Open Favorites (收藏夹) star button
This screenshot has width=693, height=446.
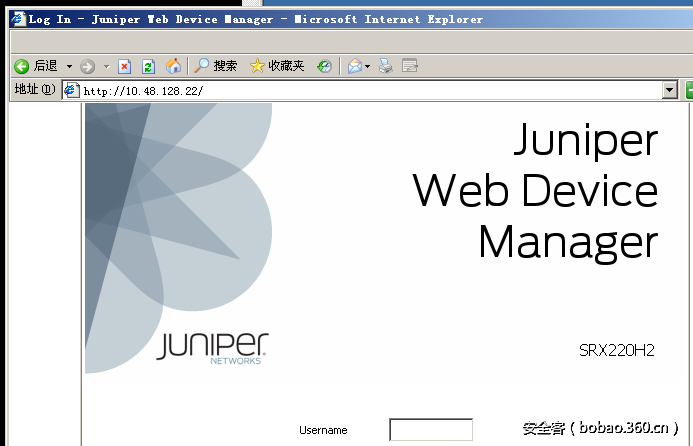click(x=277, y=66)
